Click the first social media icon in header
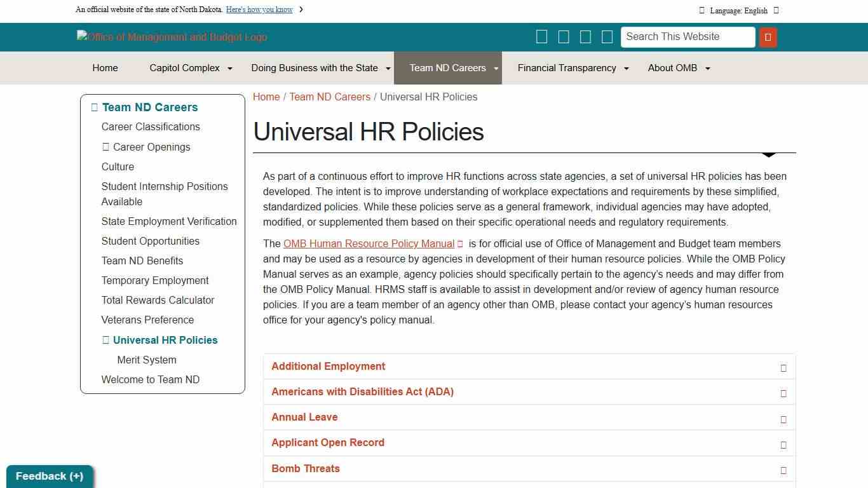The image size is (868, 488). point(542,36)
